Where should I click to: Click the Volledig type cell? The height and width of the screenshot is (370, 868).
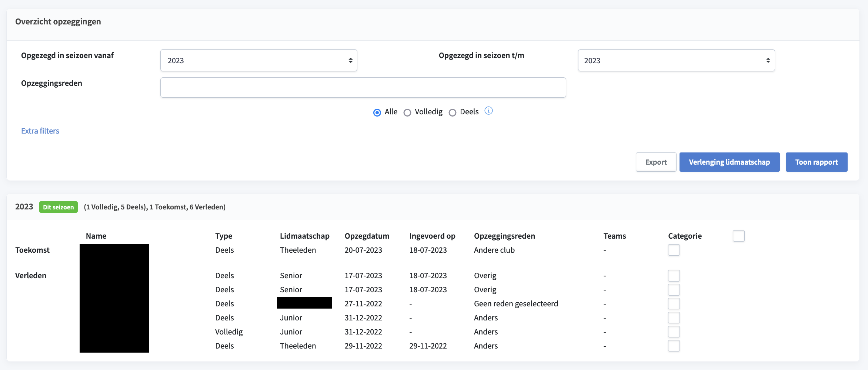pos(229,332)
